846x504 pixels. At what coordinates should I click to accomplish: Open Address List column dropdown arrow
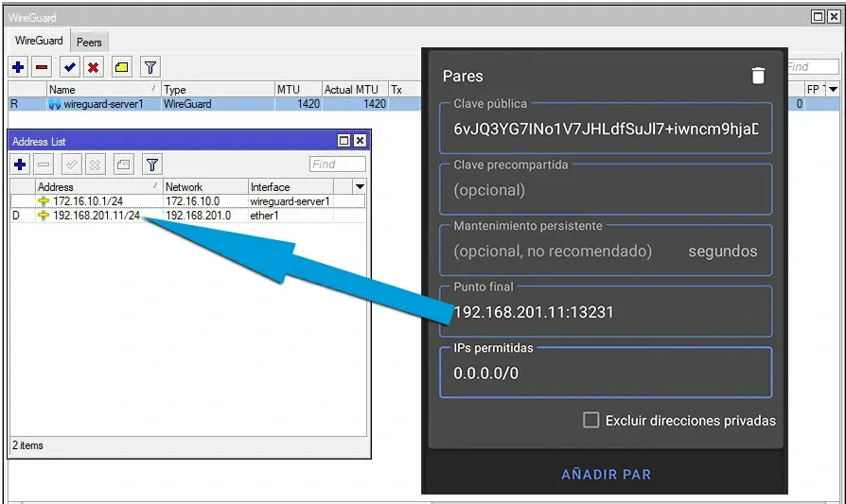[x=360, y=186]
